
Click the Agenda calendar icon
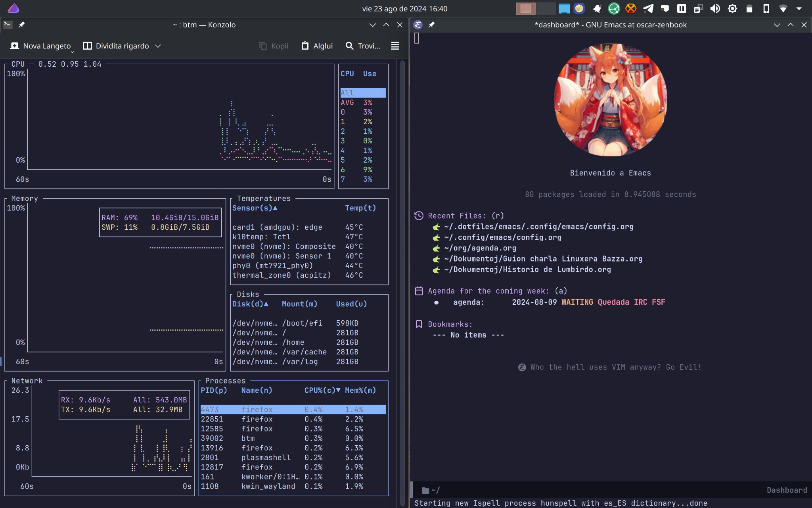pyautogui.click(x=419, y=291)
